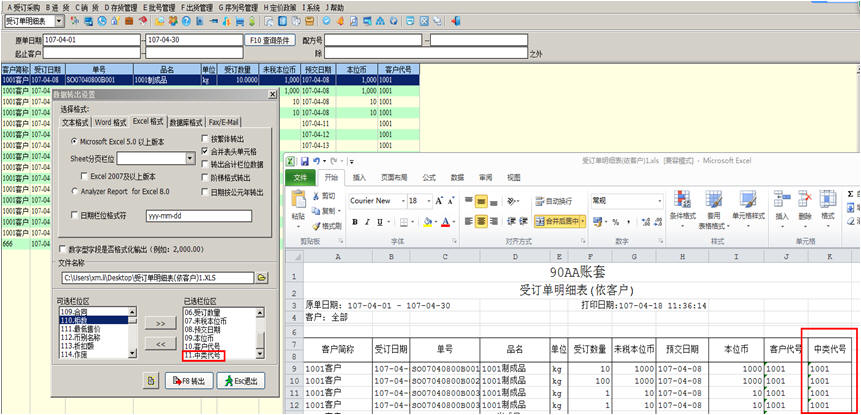Image resolution: width=861 pixels, height=415 pixels.
Task: Switch to the Word 格式 tab
Action: 110,122
